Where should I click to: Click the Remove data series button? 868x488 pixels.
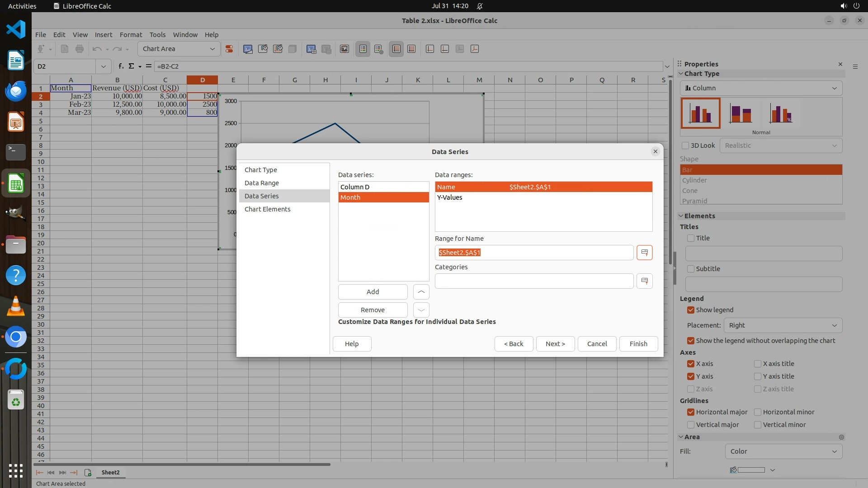pos(373,310)
